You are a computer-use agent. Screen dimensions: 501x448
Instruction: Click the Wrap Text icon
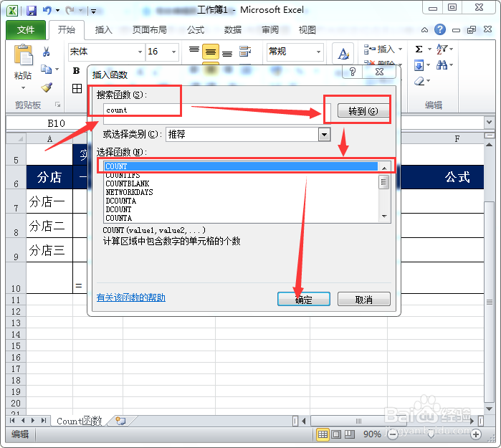click(x=245, y=52)
